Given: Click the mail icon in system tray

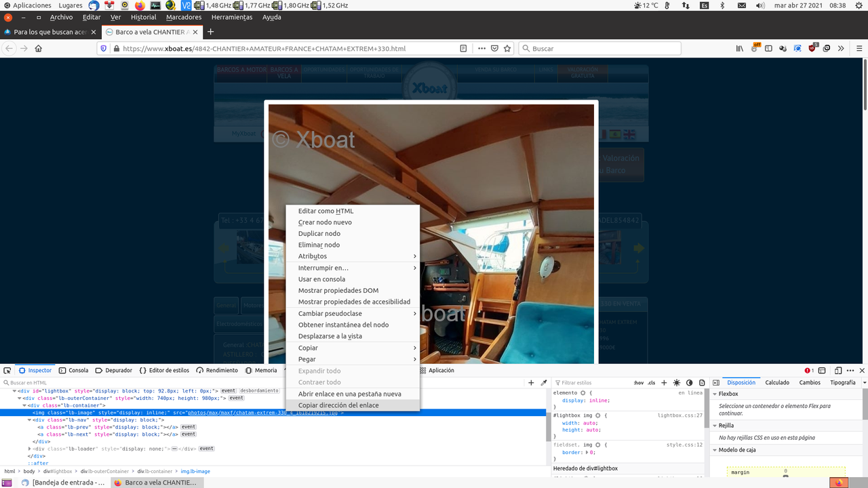Looking at the screenshot, I should [x=742, y=5].
